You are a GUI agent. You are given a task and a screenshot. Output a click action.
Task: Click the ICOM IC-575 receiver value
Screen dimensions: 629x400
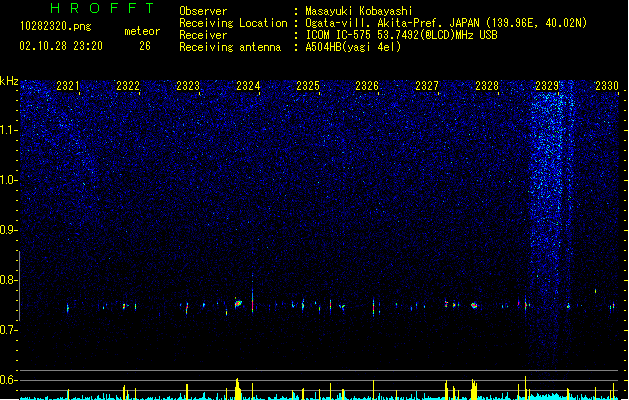tap(402, 35)
